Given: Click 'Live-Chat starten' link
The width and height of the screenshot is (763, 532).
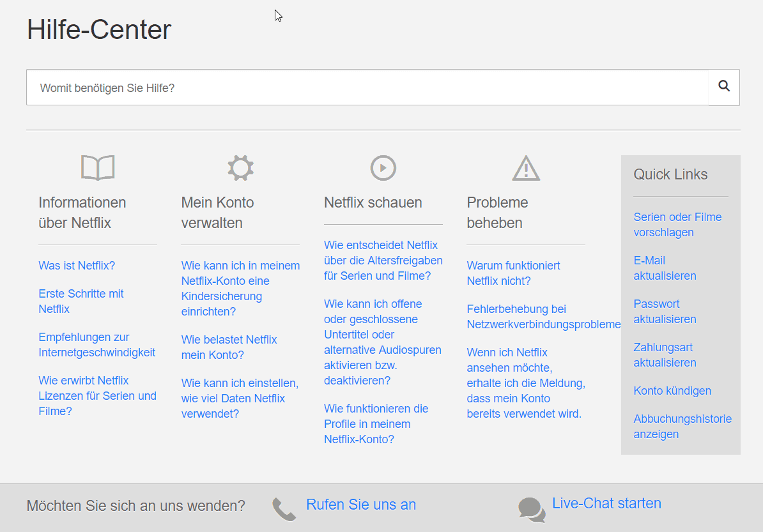Looking at the screenshot, I should 606,503.
